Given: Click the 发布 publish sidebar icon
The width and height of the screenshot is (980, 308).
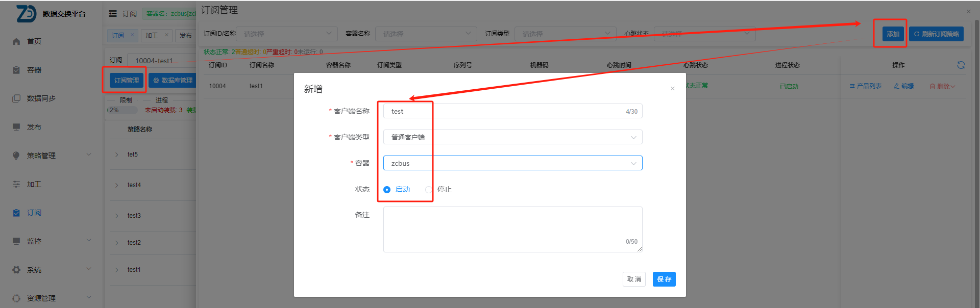Looking at the screenshot, I should click(x=16, y=127).
